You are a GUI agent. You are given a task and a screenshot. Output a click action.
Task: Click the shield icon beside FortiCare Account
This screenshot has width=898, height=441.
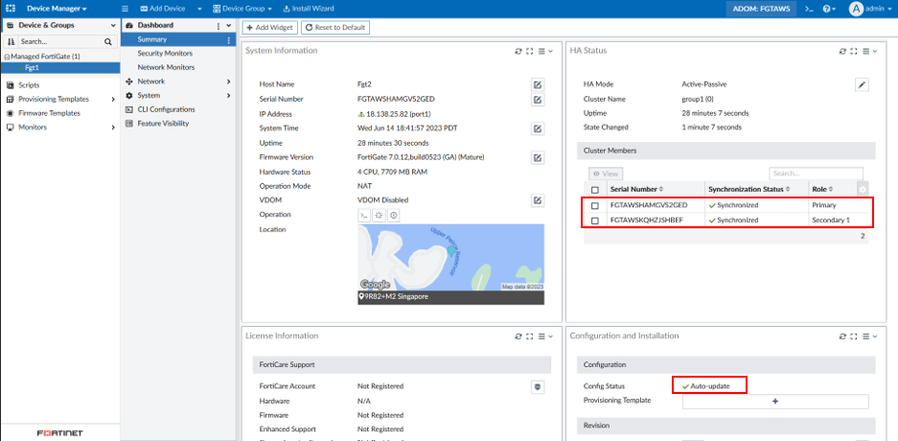(537, 385)
